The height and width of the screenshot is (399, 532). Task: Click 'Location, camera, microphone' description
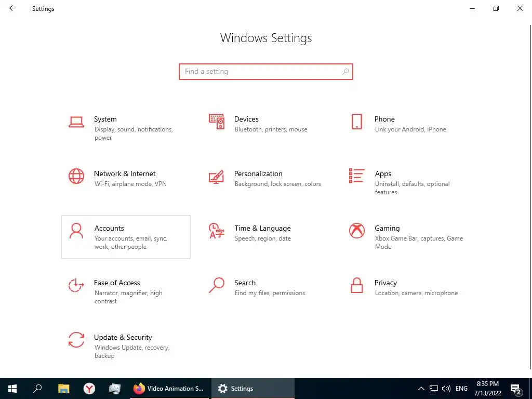point(416,293)
